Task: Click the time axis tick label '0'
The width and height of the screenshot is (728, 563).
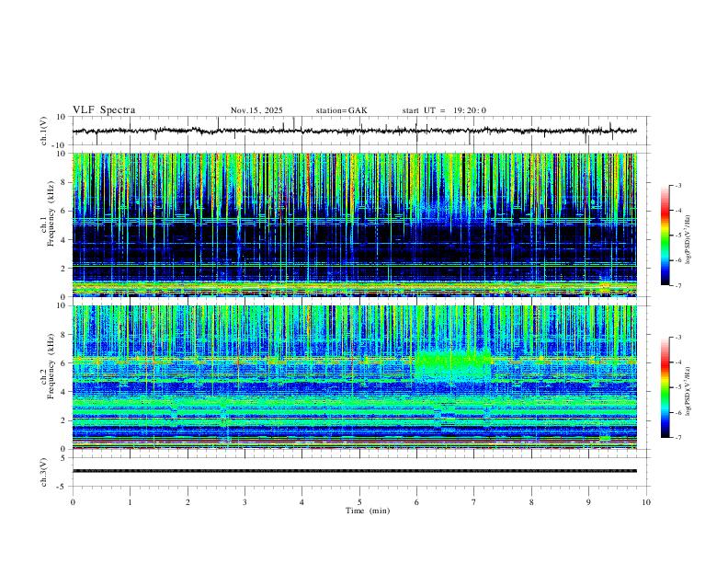Action: [73, 502]
